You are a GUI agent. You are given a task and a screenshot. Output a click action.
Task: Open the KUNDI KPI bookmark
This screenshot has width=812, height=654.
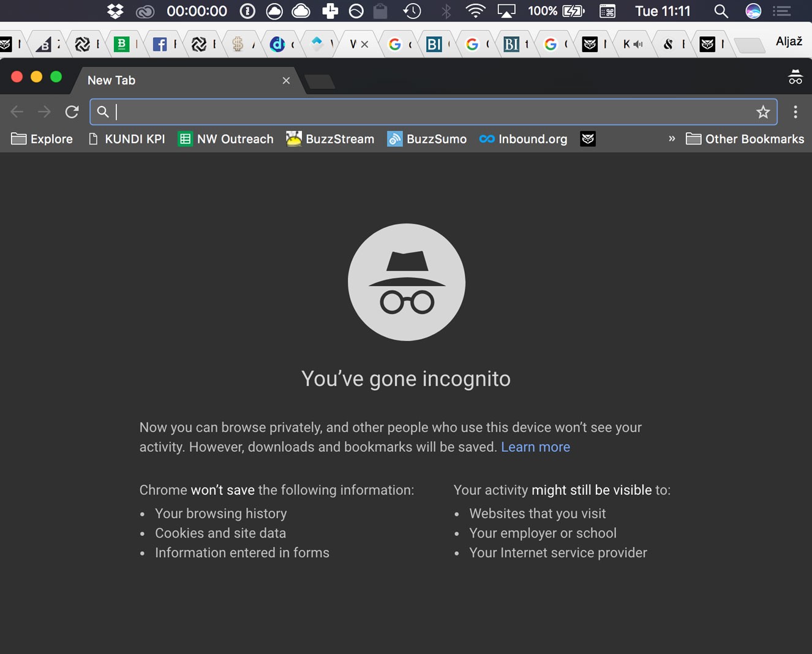click(127, 139)
